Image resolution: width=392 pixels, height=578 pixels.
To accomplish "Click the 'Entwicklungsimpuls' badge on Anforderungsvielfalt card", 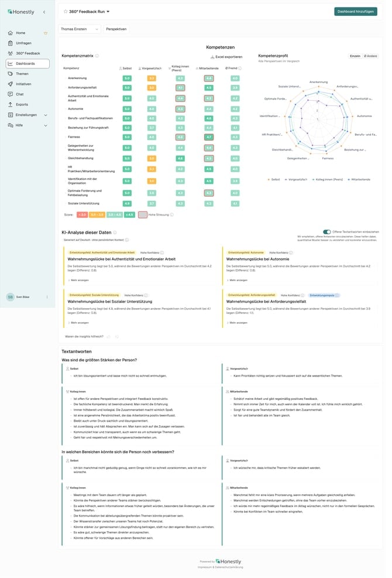I will (324, 295).
